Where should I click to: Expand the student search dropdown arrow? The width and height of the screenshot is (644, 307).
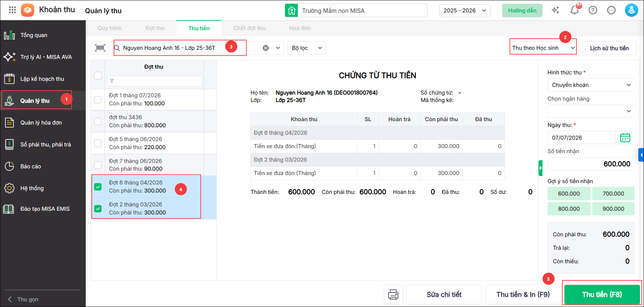pos(278,48)
